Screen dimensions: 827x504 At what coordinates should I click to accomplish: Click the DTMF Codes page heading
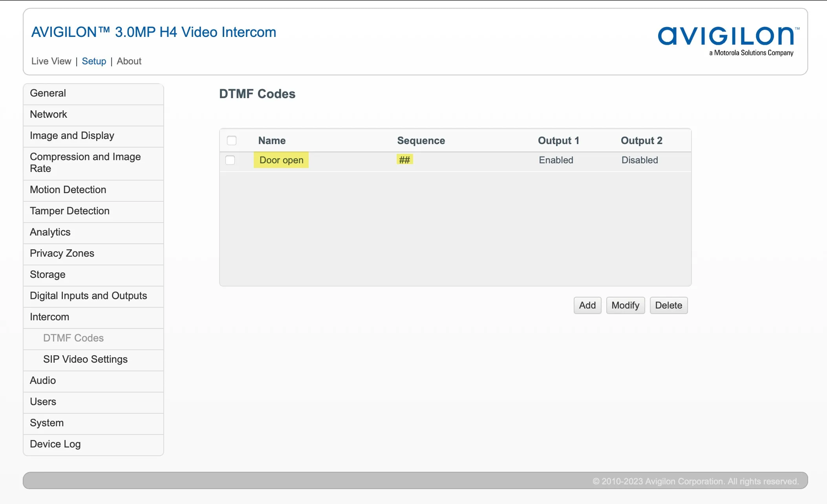point(257,94)
